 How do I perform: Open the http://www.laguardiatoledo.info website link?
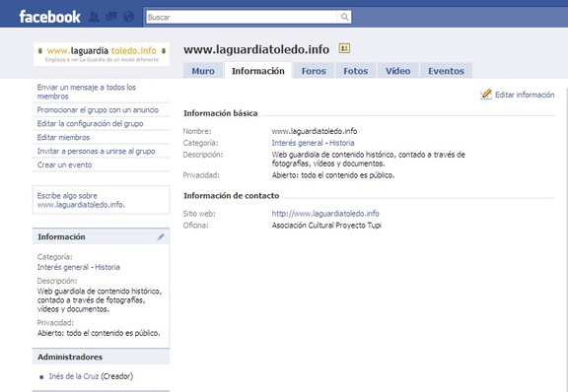(x=325, y=214)
